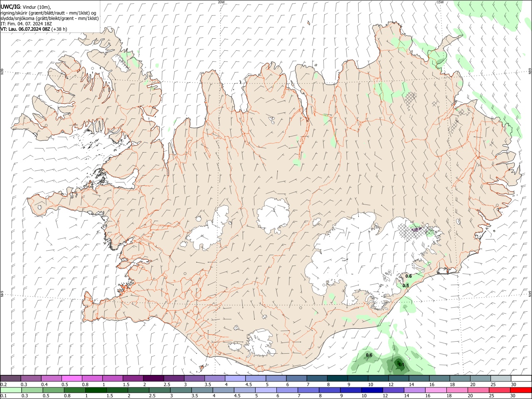Screen dimensions: 532x399
Task: Click the 'VT: Lau. 06.07.2024 08Z (+38 h)' line
Action: coord(34,29)
